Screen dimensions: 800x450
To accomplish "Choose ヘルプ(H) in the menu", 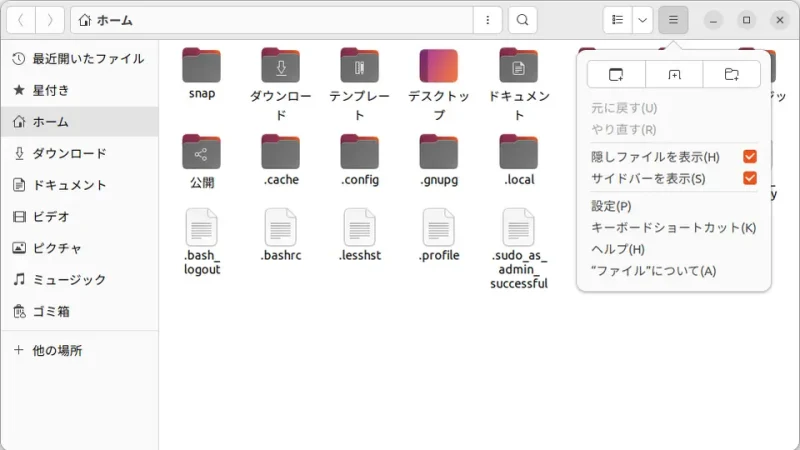I will [x=617, y=249].
